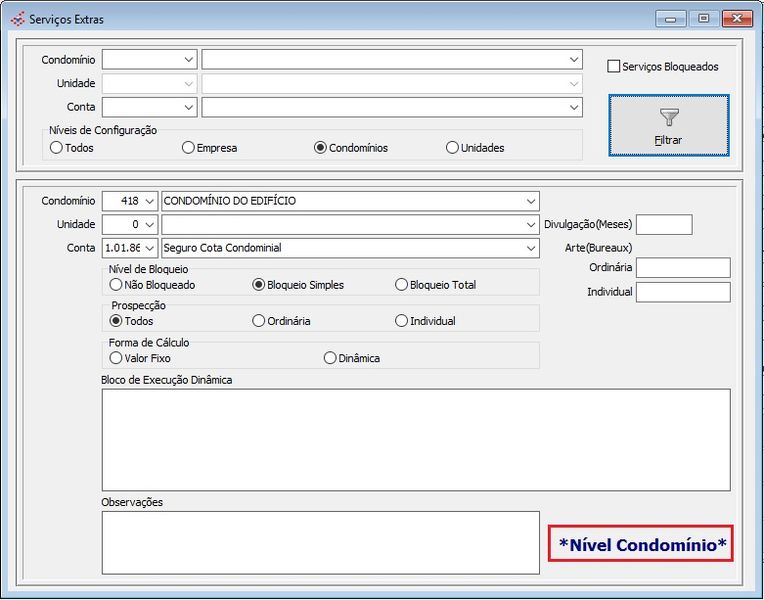
Task: Enable the Serviços Bloqueados checkbox
Action: click(614, 67)
